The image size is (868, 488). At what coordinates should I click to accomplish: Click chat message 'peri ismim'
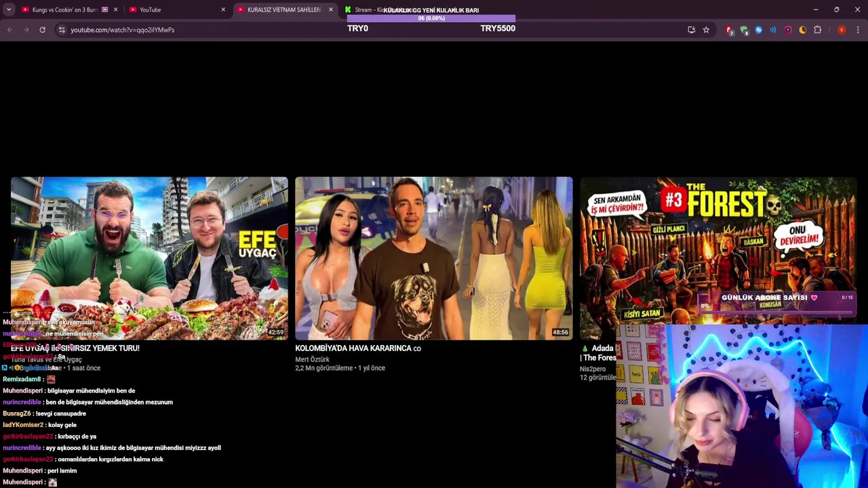click(62, 470)
